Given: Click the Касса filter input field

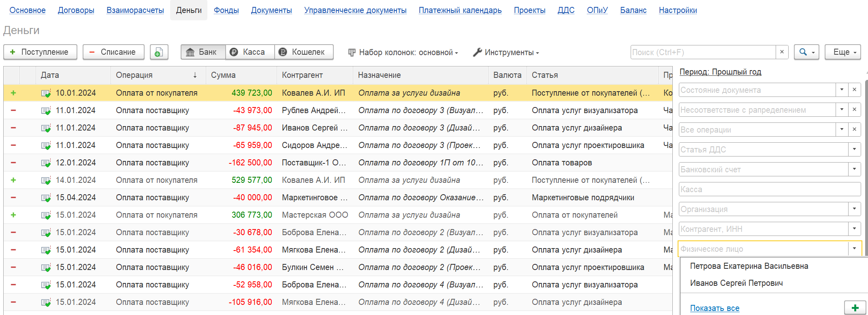Looking at the screenshot, I should pos(770,189).
